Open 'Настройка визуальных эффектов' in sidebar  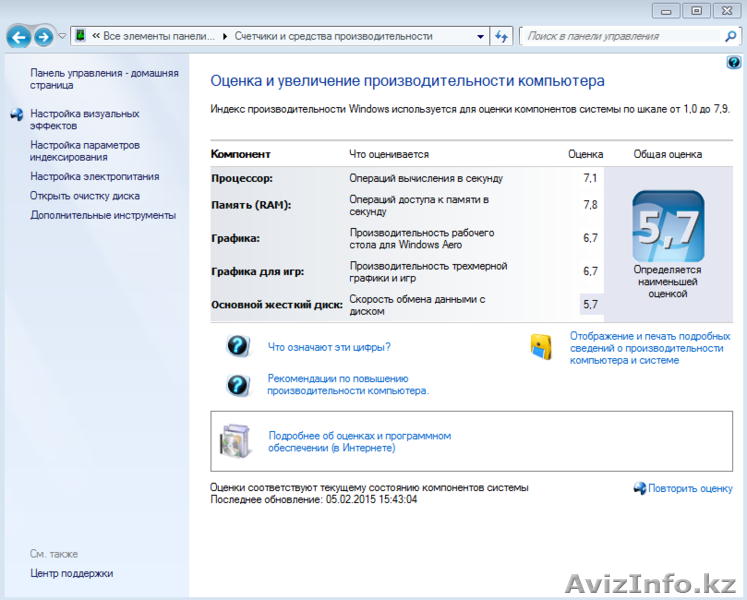pos(84,120)
